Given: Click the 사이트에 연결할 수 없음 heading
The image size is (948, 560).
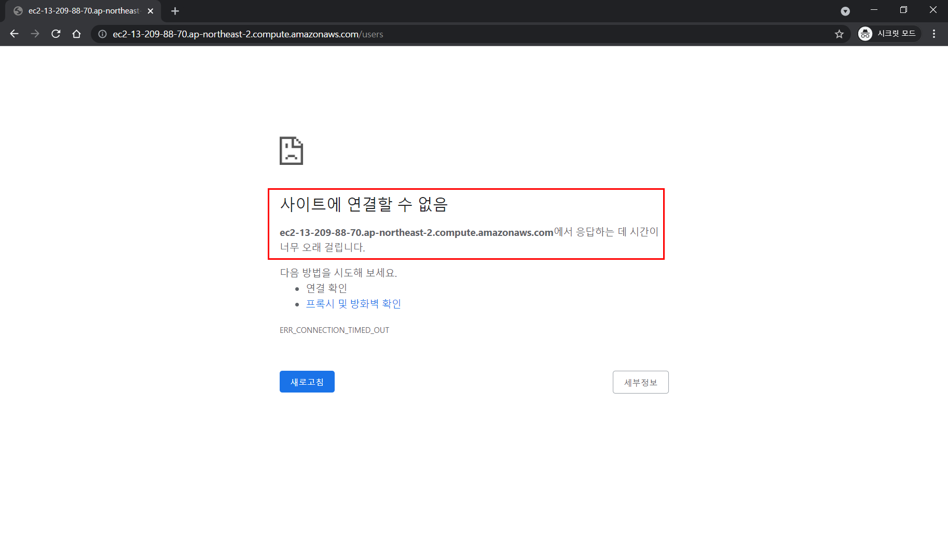Looking at the screenshot, I should (364, 204).
